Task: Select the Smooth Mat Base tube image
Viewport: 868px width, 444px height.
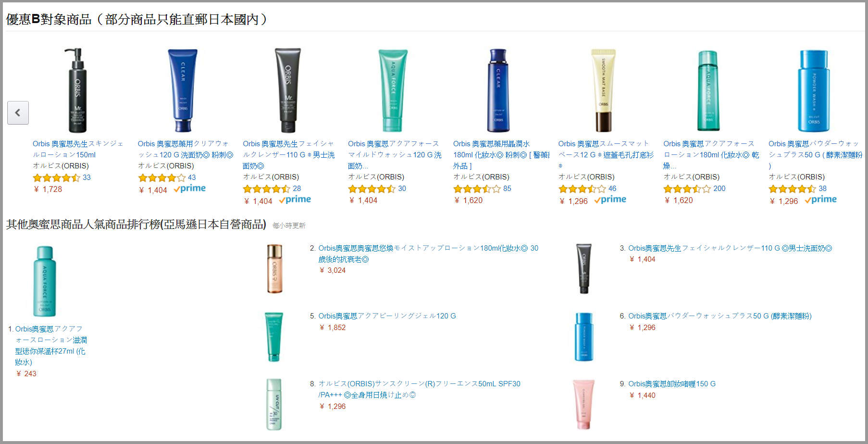Action: click(x=603, y=90)
